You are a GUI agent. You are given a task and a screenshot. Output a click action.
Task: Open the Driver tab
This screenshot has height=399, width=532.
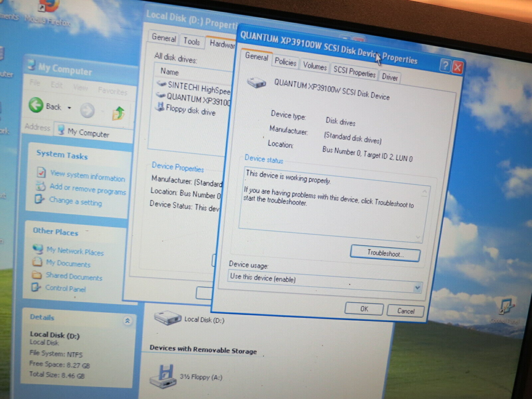point(389,77)
